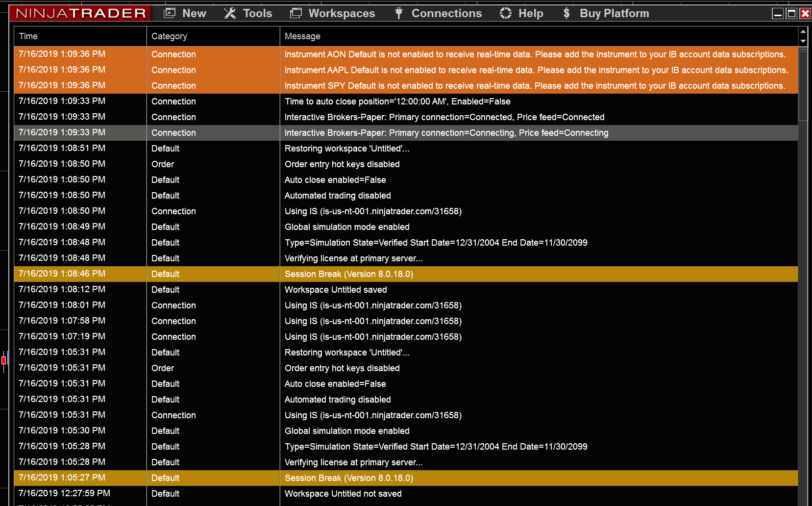The width and height of the screenshot is (812, 506).
Task: Click the Connection category at 1:07:19 PM
Action: pyautogui.click(x=173, y=337)
